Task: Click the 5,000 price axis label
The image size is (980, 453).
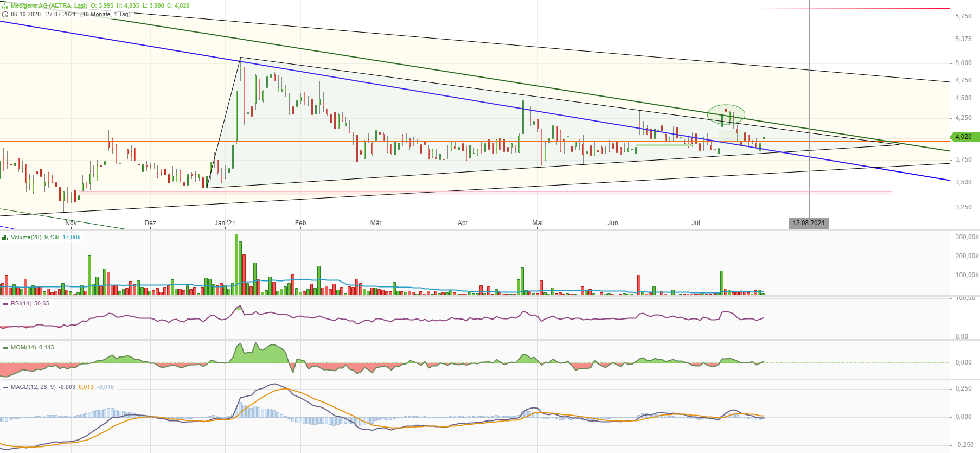Action: [x=964, y=63]
